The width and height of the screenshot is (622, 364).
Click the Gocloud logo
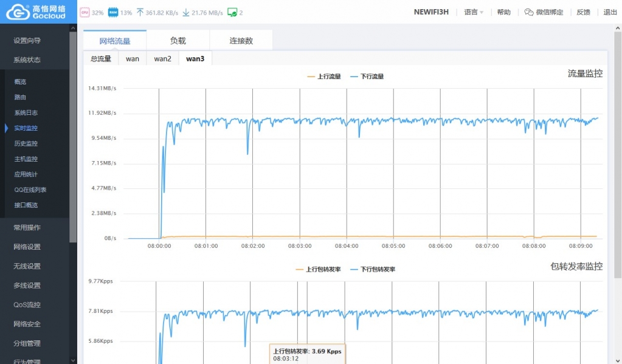(36, 12)
